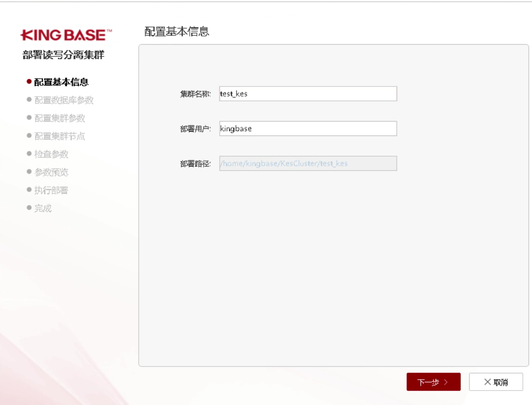532x405 pixels.
Task: Focus the 集群名称 input with test_kes
Action: point(308,94)
